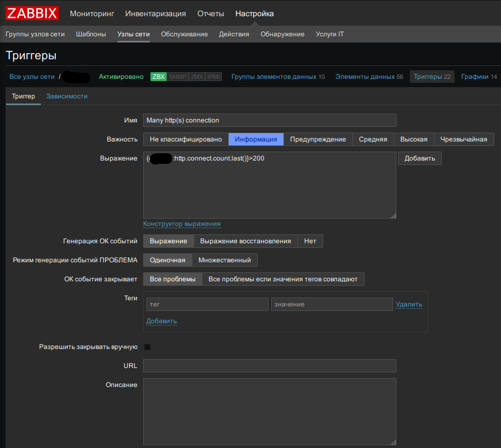Click the SNMP availability badge
This screenshot has height=448, width=501.
(x=177, y=77)
